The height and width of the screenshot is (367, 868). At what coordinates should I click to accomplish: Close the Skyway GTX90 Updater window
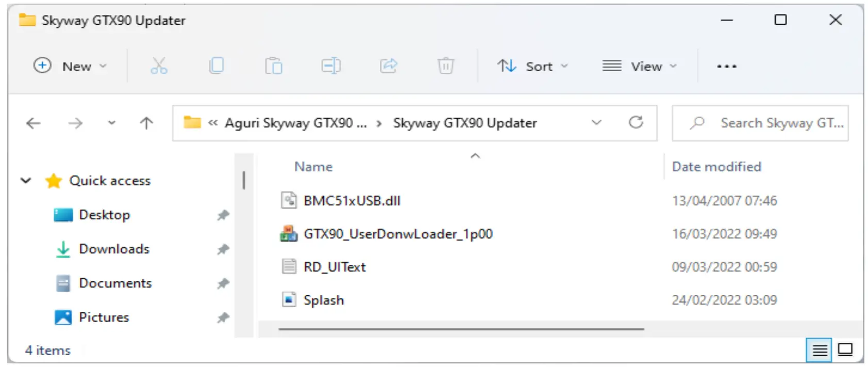tap(836, 20)
